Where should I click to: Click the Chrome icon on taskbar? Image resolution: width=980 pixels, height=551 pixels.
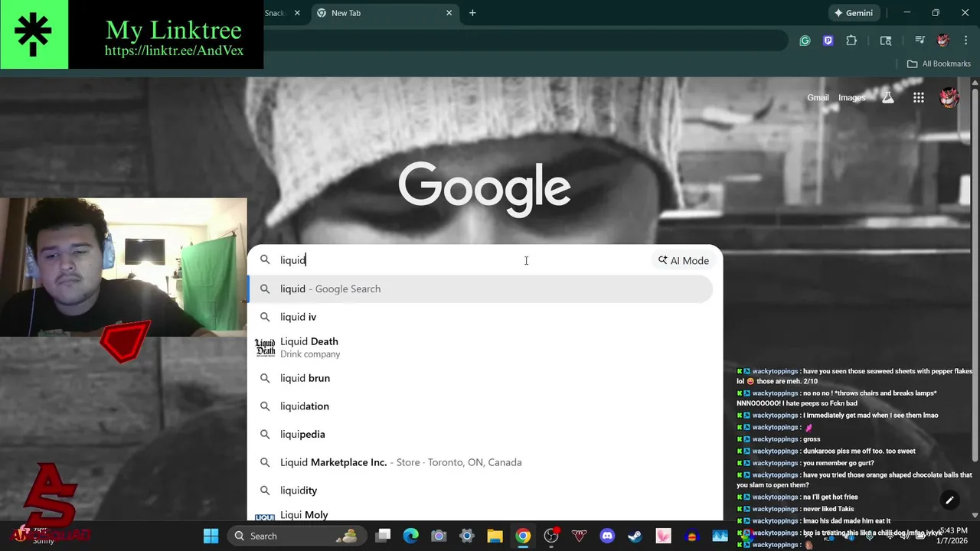pyautogui.click(x=523, y=536)
